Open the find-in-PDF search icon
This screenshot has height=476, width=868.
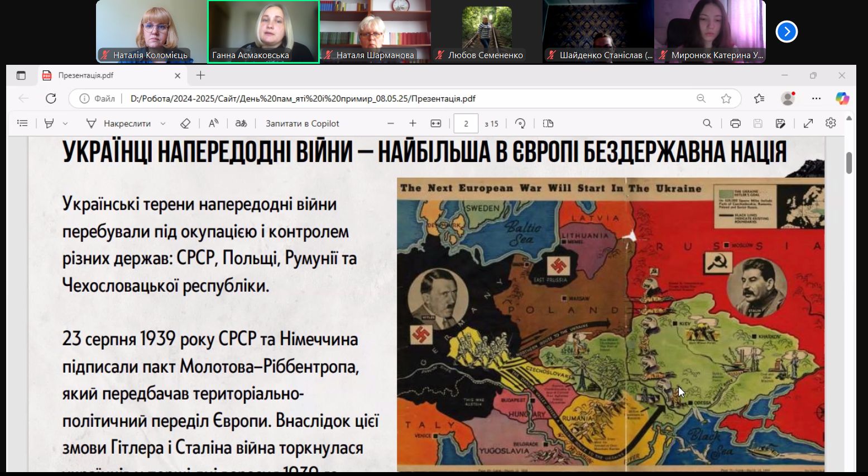[x=707, y=123]
